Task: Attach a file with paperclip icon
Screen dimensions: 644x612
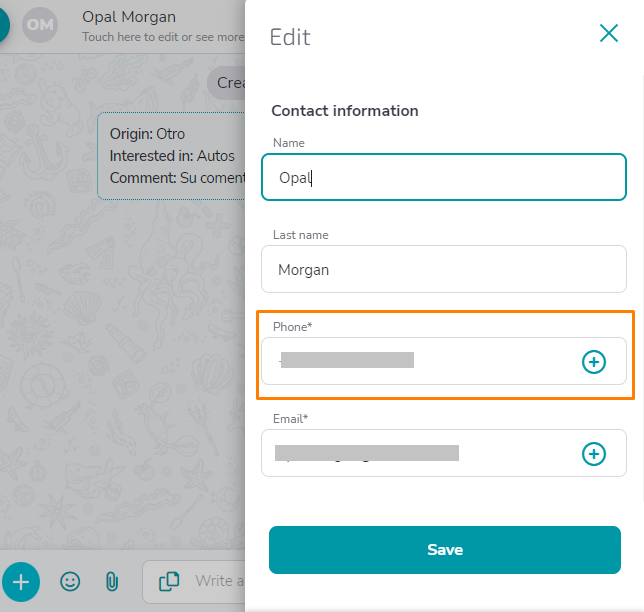Action: tap(112, 582)
